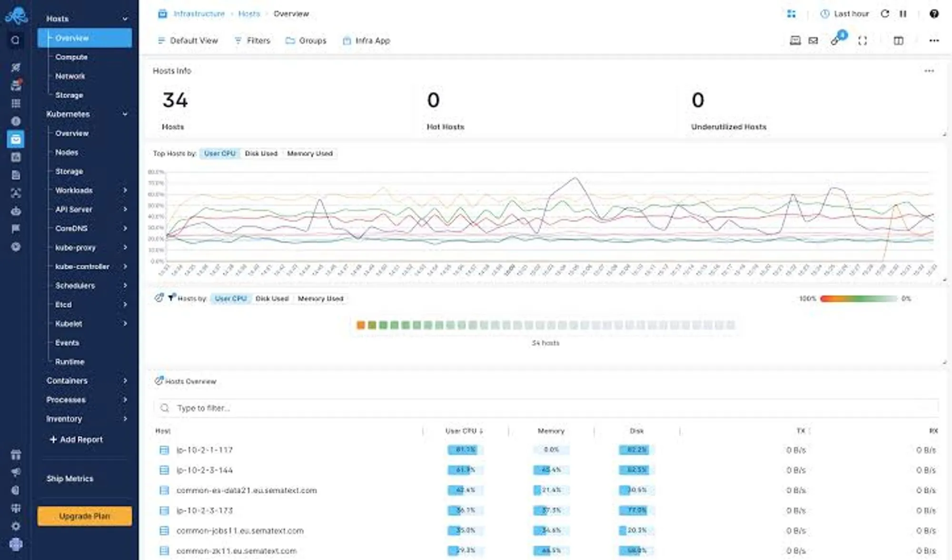Open the gift icon in left rail
The height and width of the screenshot is (560, 952).
(x=16, y=455)
